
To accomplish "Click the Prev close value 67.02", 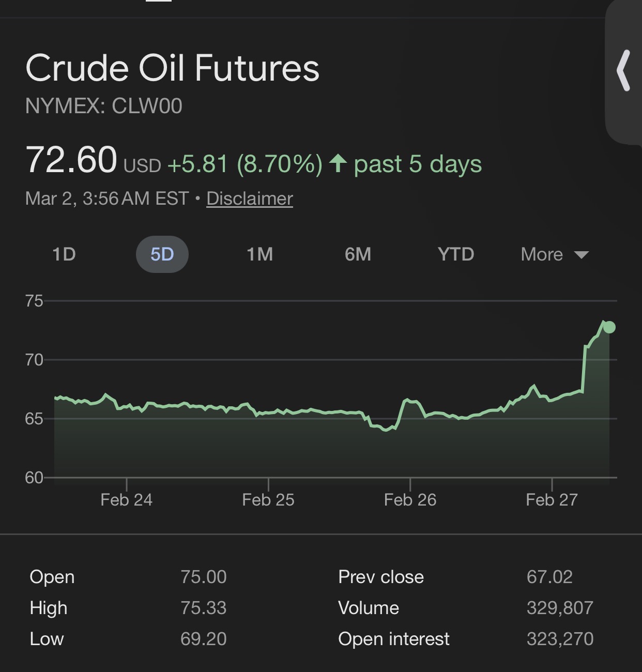I will pos(549,577).
